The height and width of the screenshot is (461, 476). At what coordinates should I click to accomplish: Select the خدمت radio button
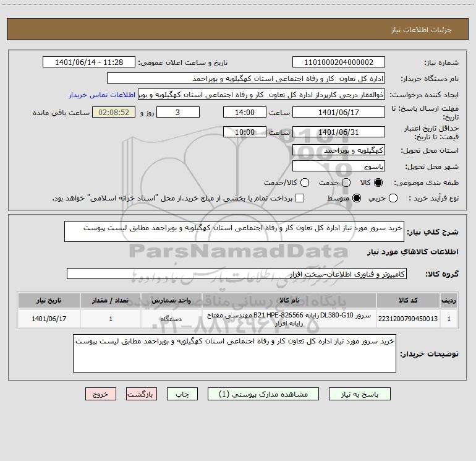346,183
